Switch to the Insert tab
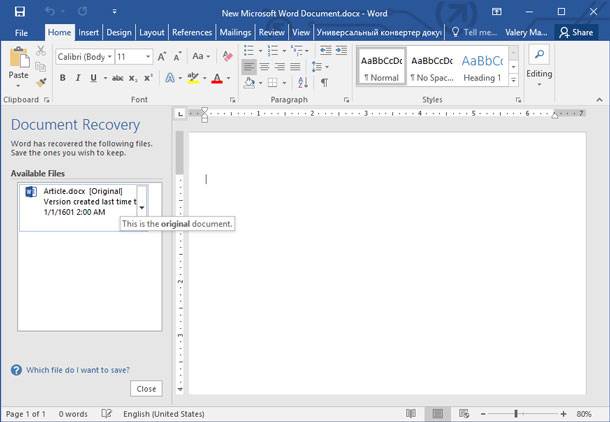The width and height of the screenshot is (610, 422). pyautogui.click(x=88, y=32)
